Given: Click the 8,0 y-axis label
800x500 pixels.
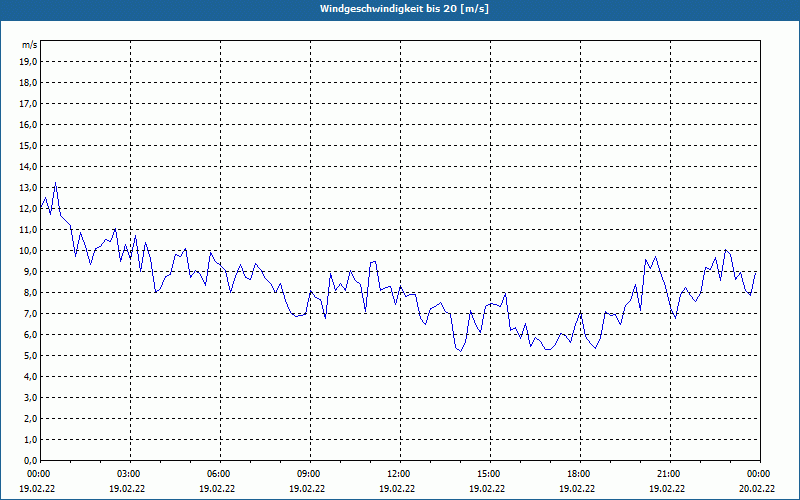Looking at the screenshot, I should point(31,293).
